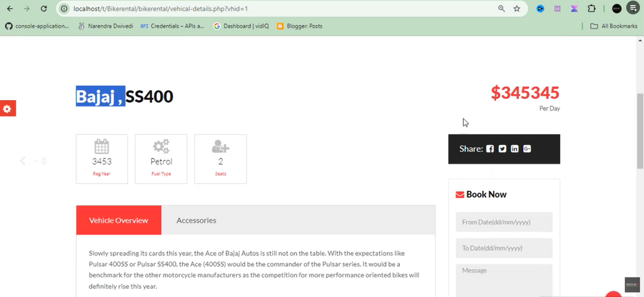Screen dimensions: 644x297
Task: Click previous slide arrow on the left
Action: pyautogui.click(x=23, y=160)
